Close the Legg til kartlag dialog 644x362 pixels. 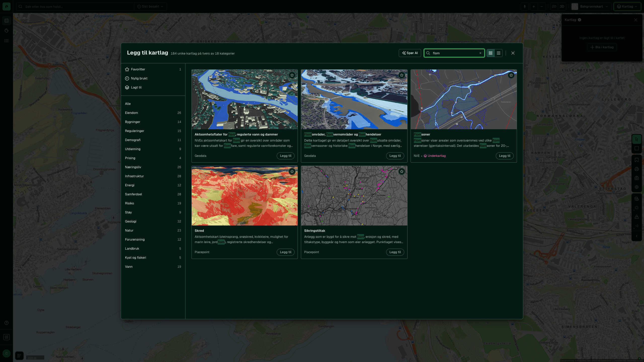click(513, 53)
